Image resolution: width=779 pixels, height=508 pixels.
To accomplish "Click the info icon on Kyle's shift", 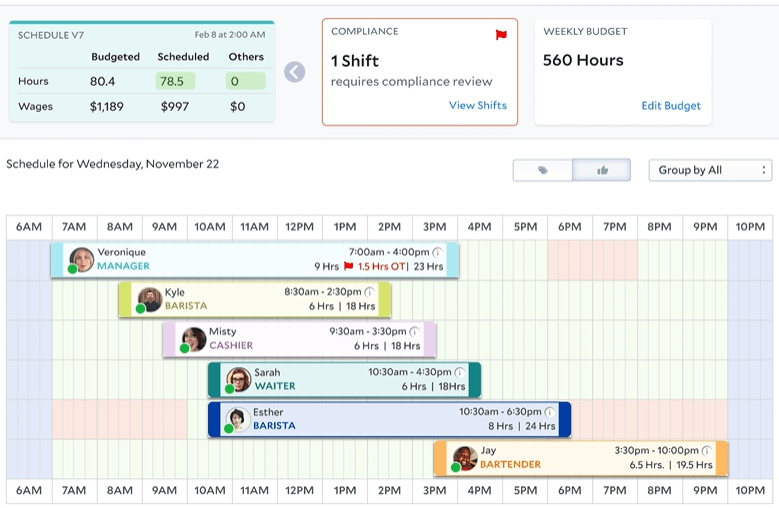I will (x=369, y=292).
